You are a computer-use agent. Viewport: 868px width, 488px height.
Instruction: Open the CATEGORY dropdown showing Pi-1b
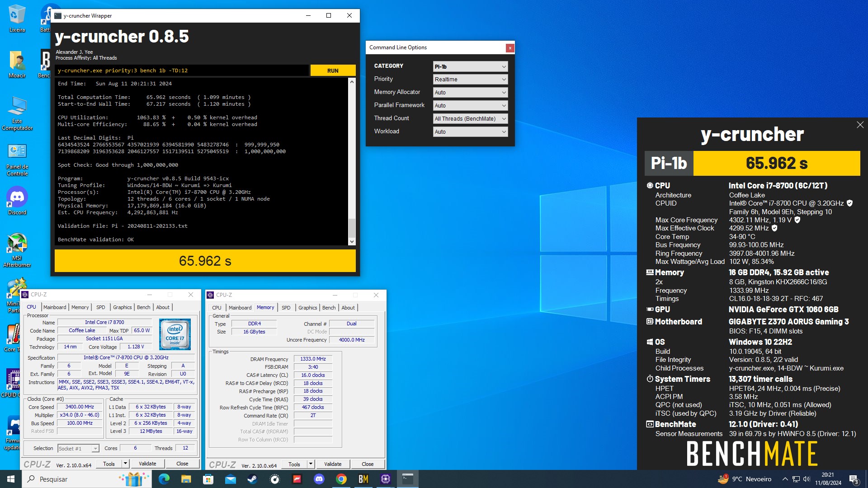click(470, 66)
